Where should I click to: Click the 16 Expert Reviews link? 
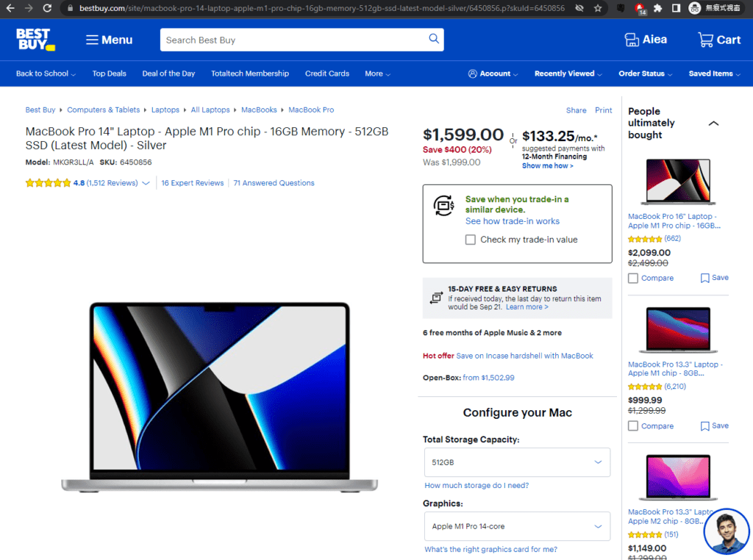click(192, 183)
